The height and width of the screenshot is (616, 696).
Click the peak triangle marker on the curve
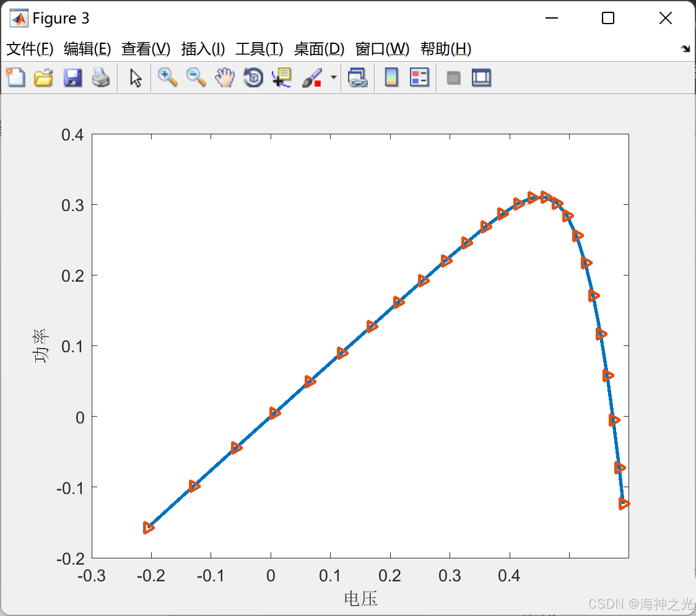[x=545, y=197]
